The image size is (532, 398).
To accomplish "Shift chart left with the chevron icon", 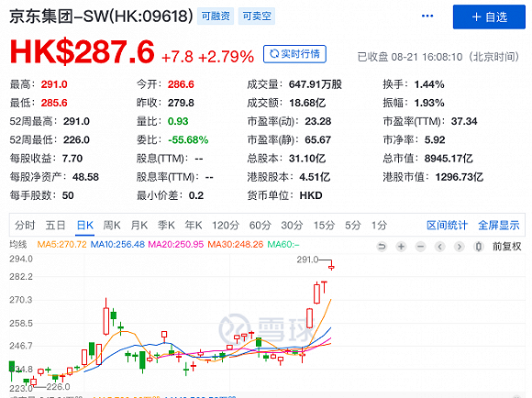I will (x=439, y=247).
